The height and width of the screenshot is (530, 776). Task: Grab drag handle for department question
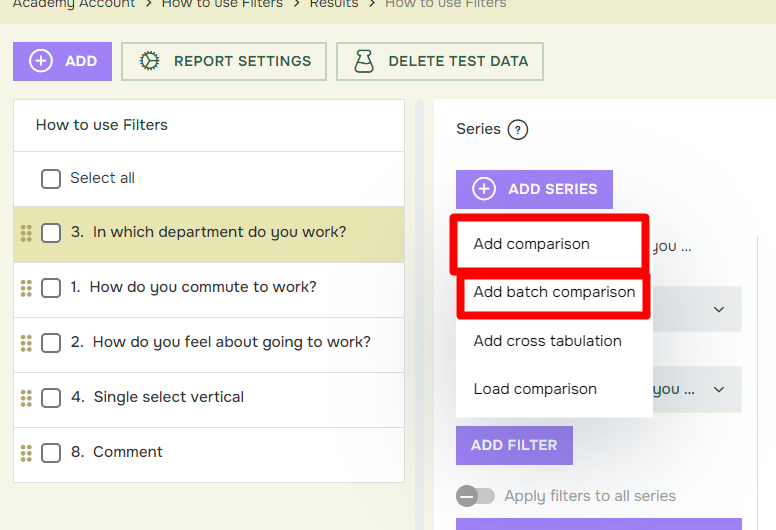[26, 233]
